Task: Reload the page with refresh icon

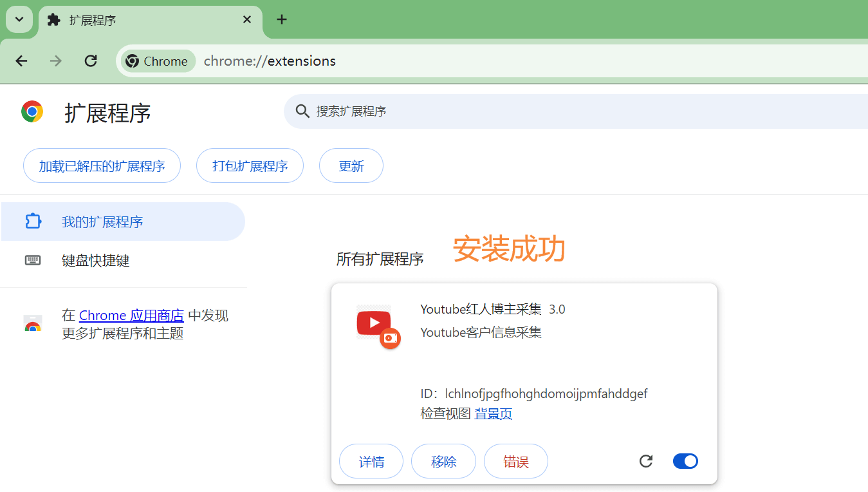Action: coord(91,61)
